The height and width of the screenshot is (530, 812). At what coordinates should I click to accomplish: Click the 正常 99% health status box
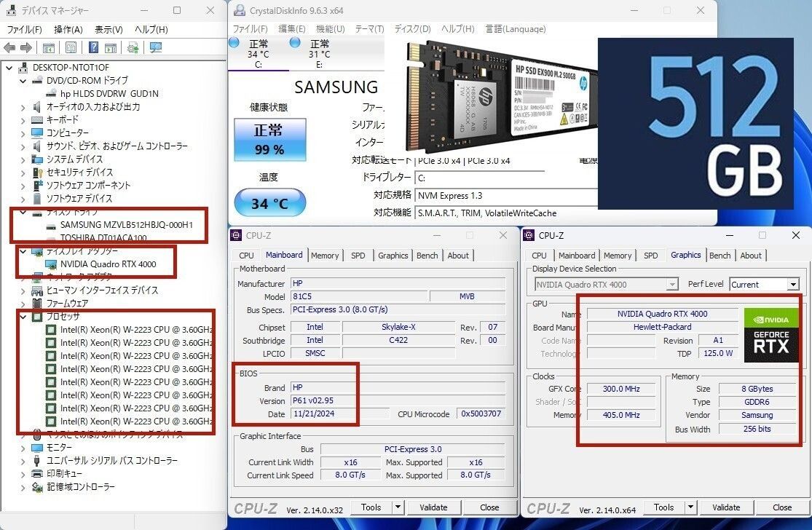pyautogui.click(x=269, y=141)
